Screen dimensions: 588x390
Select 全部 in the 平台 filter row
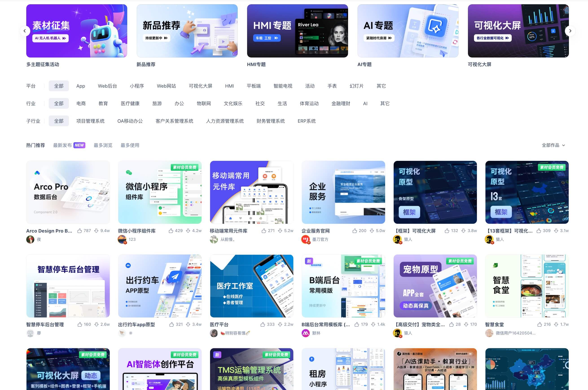59,86
